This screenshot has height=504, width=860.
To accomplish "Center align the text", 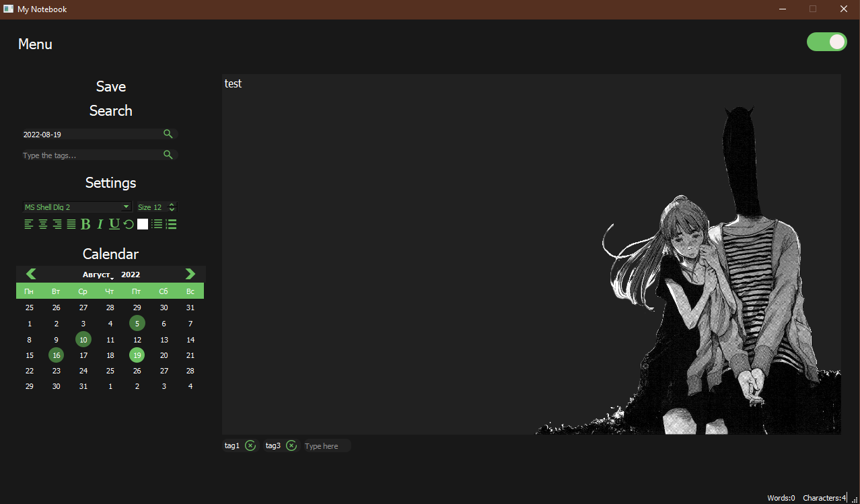I will tap(42, 224).
